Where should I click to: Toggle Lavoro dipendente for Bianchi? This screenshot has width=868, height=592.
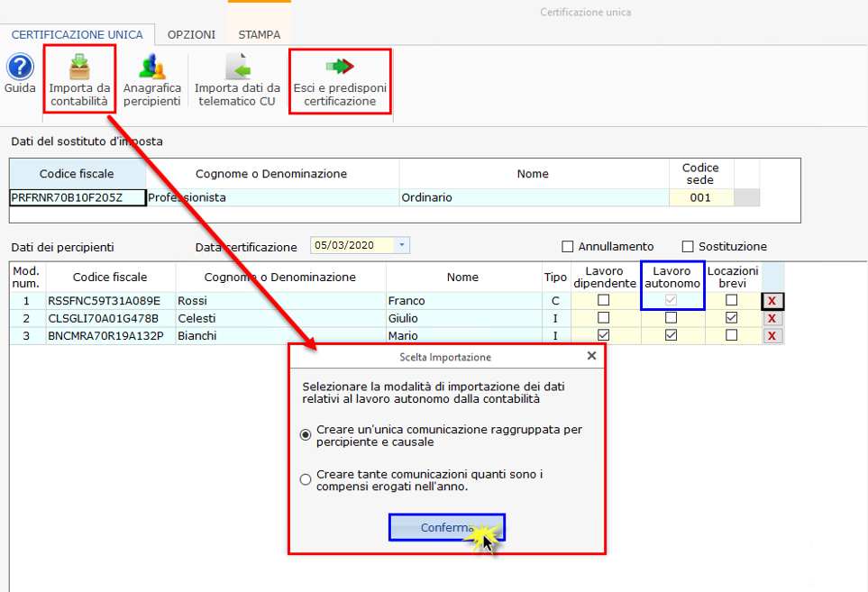603,335
